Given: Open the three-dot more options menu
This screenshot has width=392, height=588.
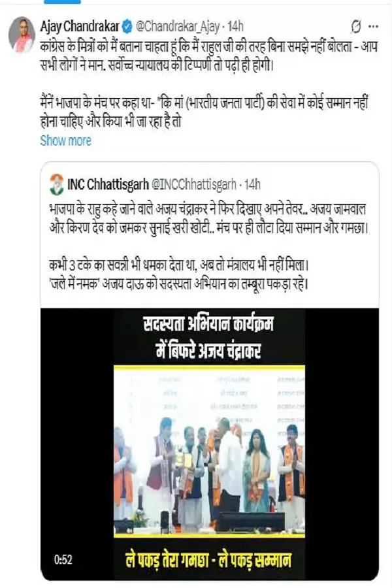Looking at the screenshot, I should click(x=373, y=27).
